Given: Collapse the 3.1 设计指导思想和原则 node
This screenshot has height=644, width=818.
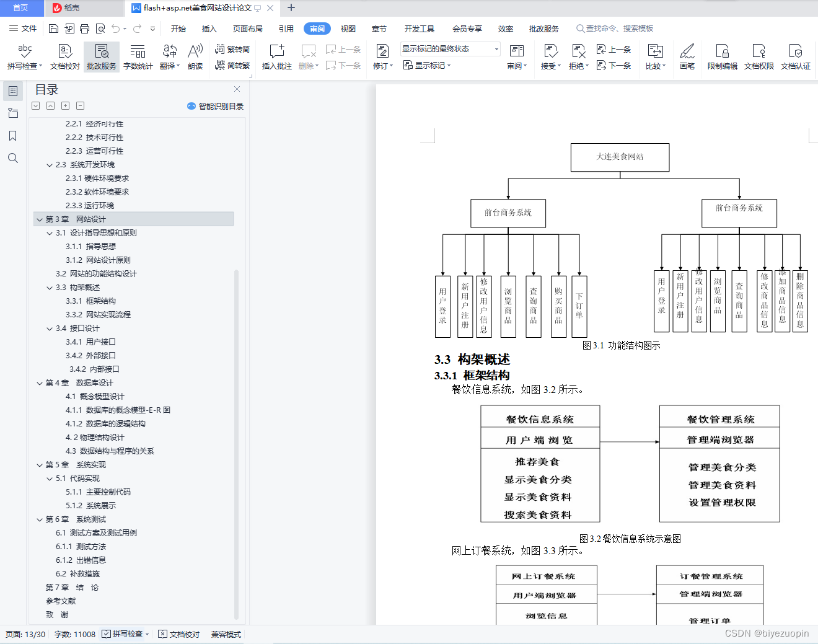Looking at the screenshot, I should (x=50, y=233).
